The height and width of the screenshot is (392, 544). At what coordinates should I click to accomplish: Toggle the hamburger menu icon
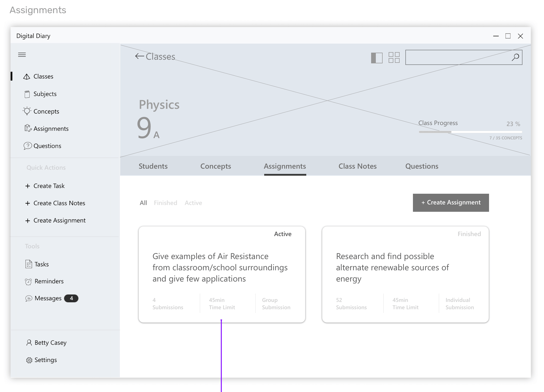[x=22, y=55]
